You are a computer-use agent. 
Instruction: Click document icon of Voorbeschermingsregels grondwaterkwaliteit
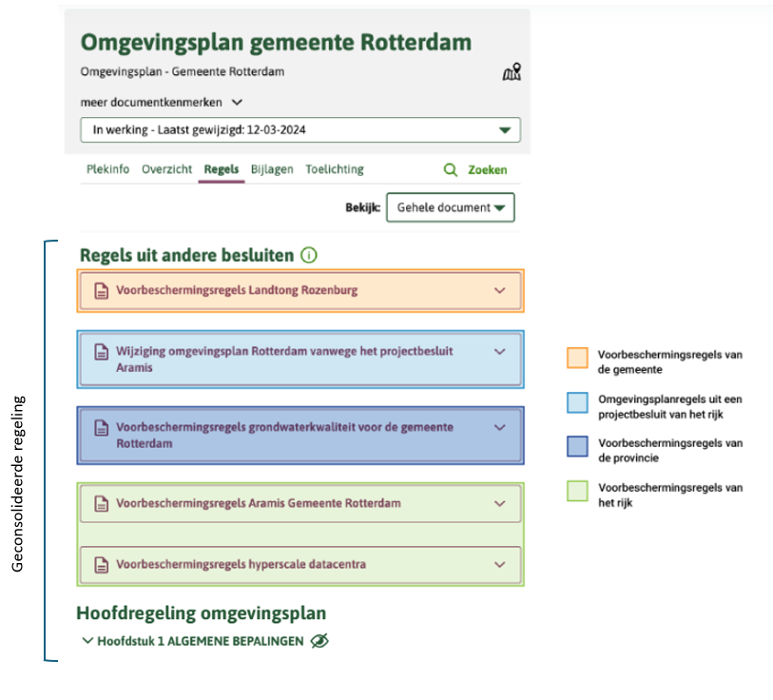(101, 429)
